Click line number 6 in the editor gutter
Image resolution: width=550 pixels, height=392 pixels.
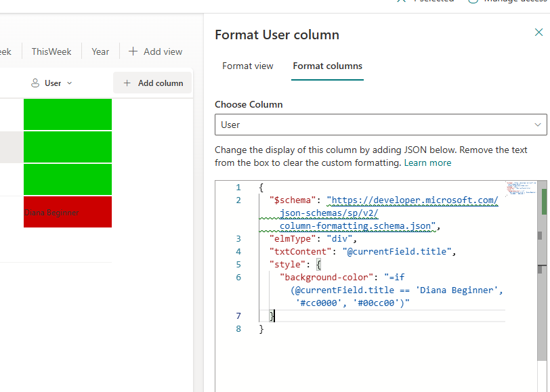point(238,277)
